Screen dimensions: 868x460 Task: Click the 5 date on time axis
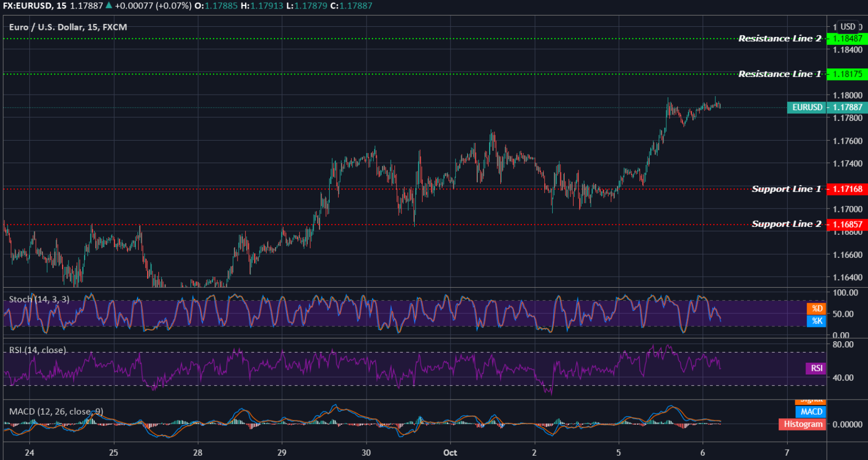(619, 453)
